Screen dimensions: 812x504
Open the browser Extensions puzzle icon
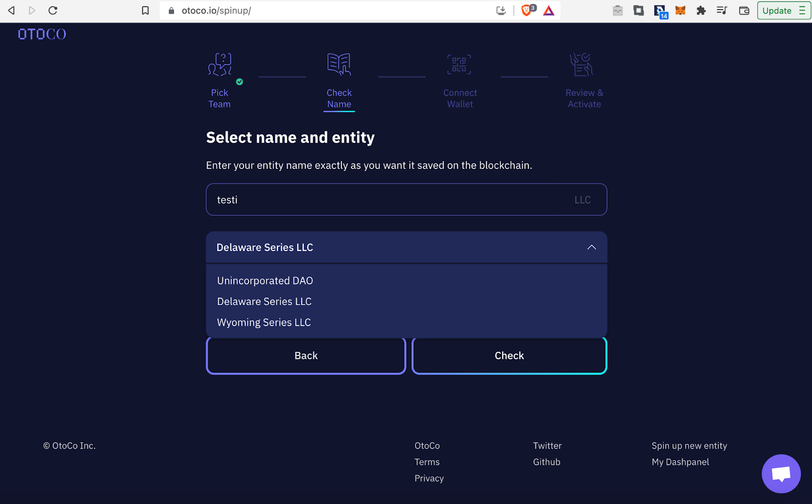point(701,11)
